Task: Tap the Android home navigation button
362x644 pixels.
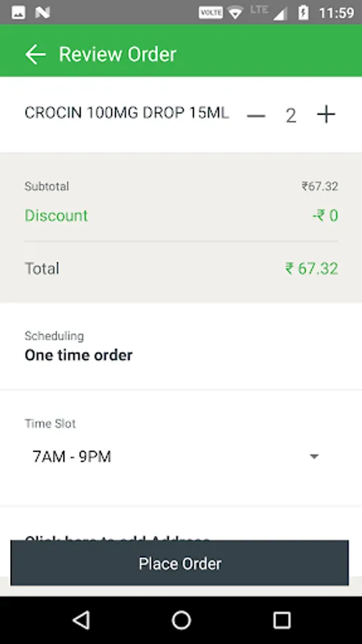Action: tap(182, 620)
